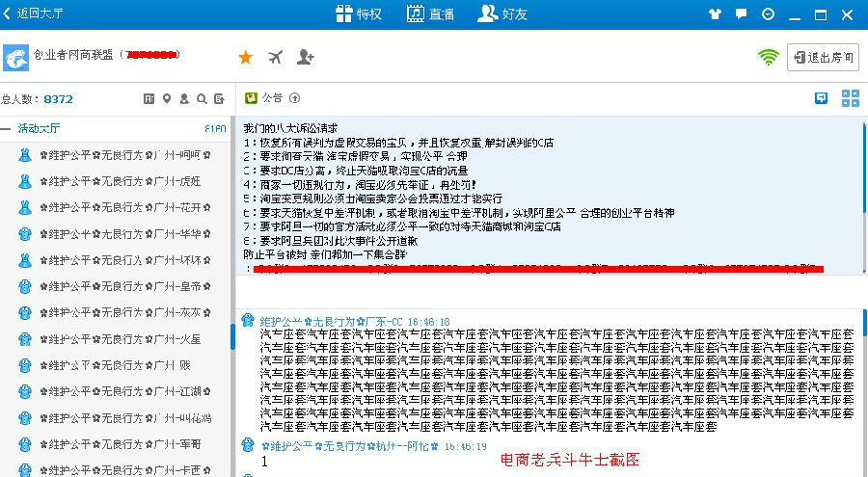868x477 pixels.
Task: Open the 直播 live broadcast tab
Action: tap(430, 13)
